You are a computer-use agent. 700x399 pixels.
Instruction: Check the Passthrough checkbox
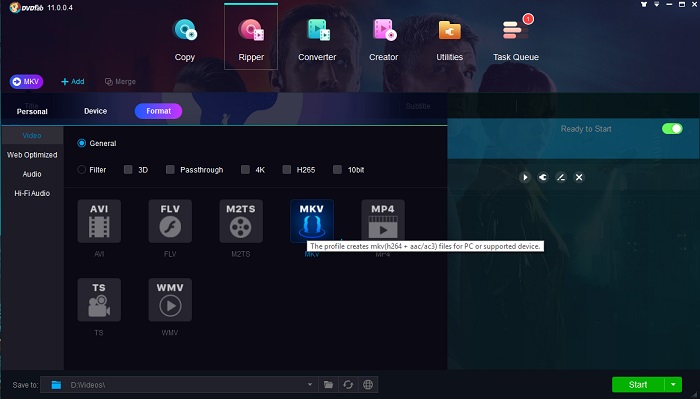[x=170, y=170]
